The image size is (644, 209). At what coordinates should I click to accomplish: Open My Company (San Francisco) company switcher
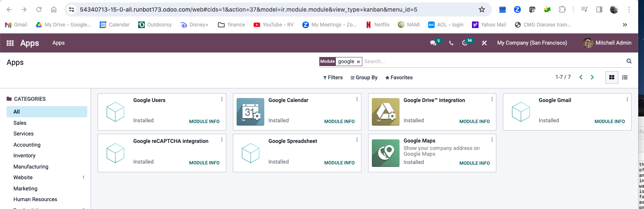[x=532, y=43]
